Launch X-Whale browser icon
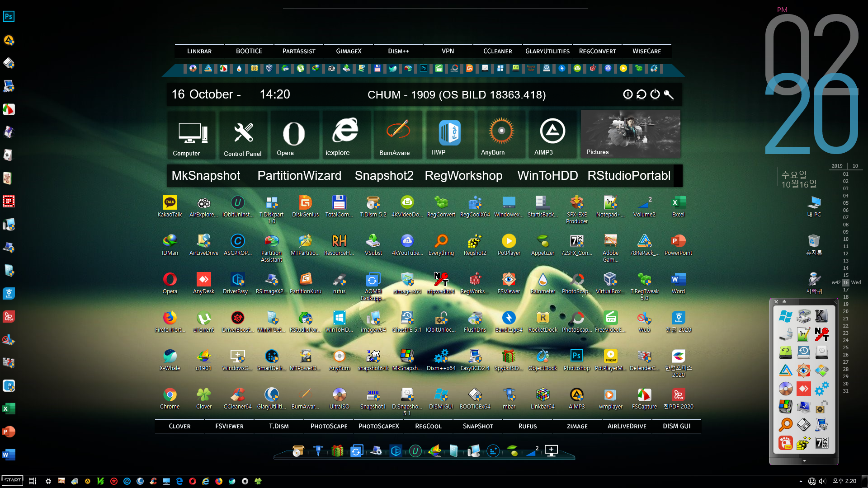The width and height of the screenshot is (868, 488). pos(170,360)
